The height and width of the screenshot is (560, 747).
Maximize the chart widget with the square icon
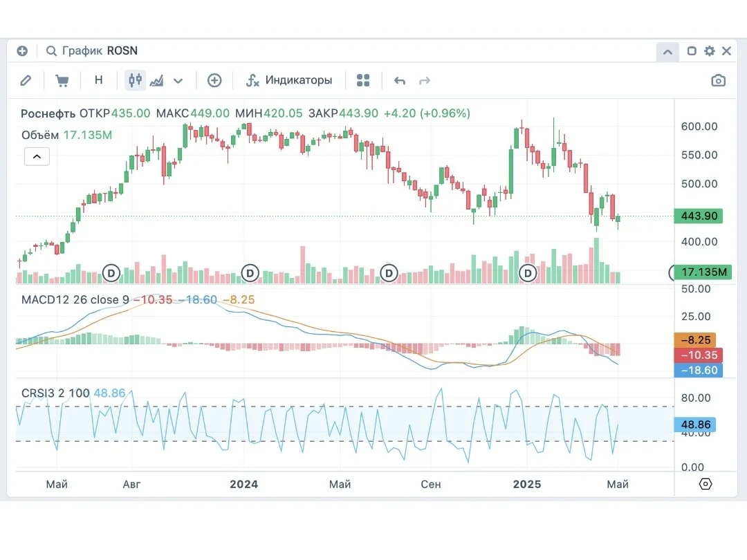(x=692, y=51)
